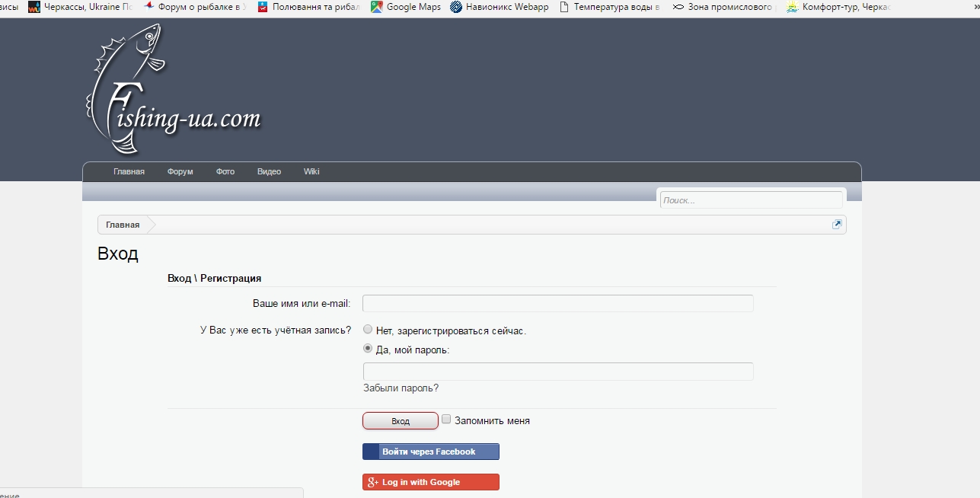This screenshot has height=498, width=980.
Task: Go to Форум in navigation bar
Action: tap(180, 171)
